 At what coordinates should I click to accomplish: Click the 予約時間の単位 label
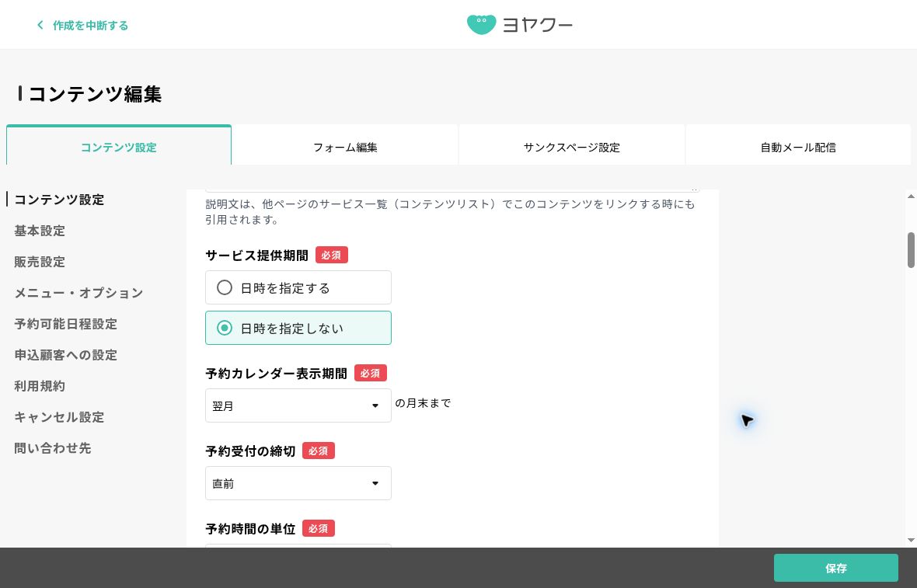pos(250,529)
